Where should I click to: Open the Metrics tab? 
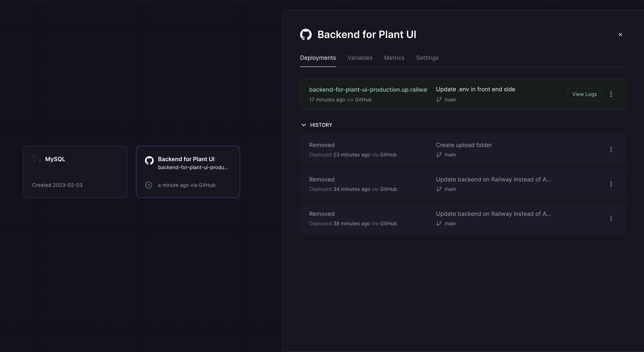[394, 58]
